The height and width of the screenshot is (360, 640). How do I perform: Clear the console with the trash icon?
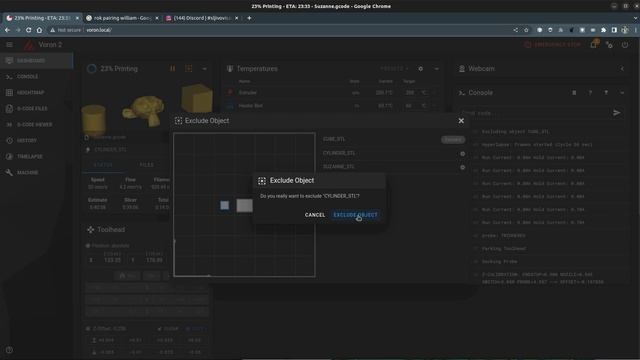click(x=574, y=93)
